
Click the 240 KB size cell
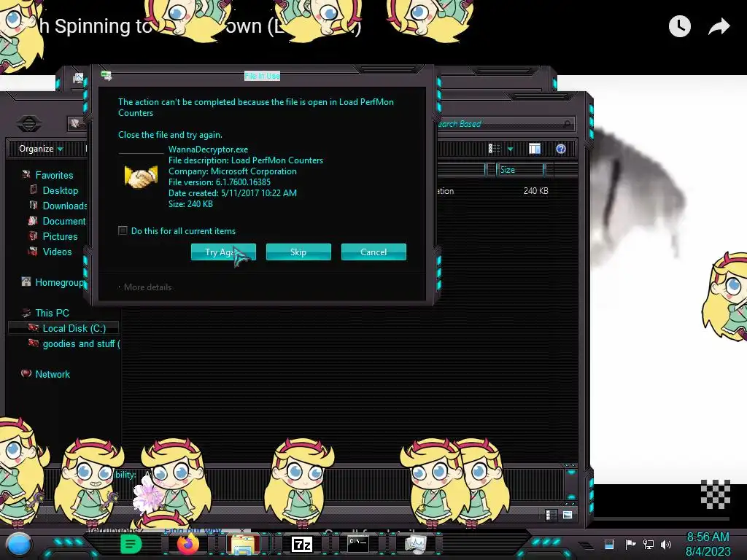click(535, 191)
